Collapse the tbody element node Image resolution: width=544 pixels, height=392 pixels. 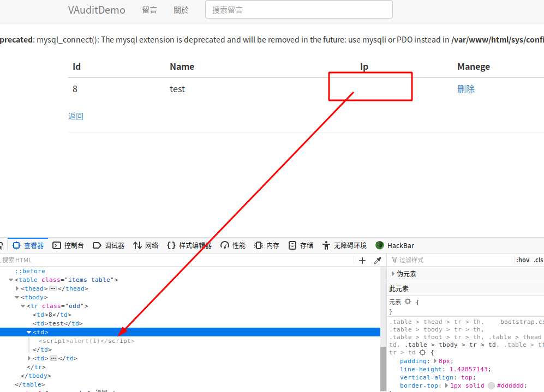(x=17, y=298)
